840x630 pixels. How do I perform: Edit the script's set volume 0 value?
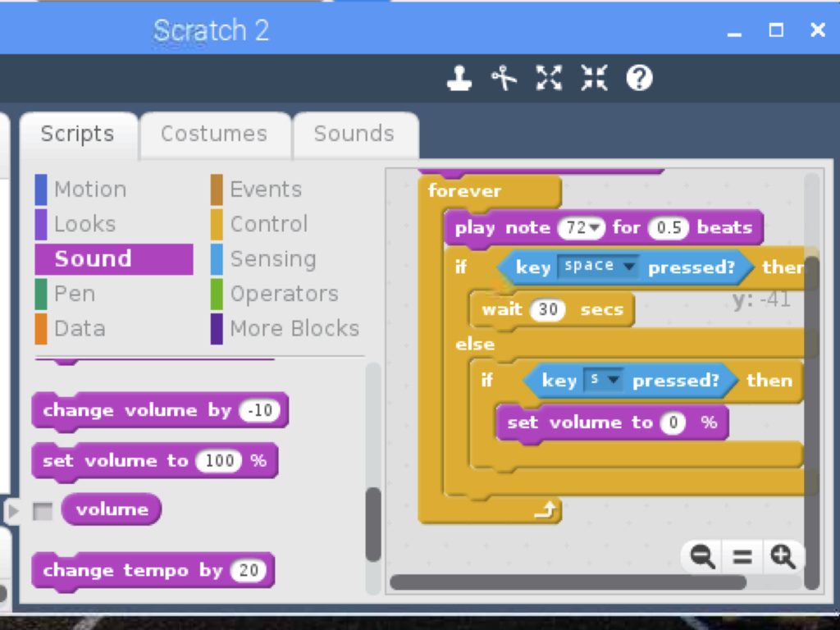tap(673, 423)
